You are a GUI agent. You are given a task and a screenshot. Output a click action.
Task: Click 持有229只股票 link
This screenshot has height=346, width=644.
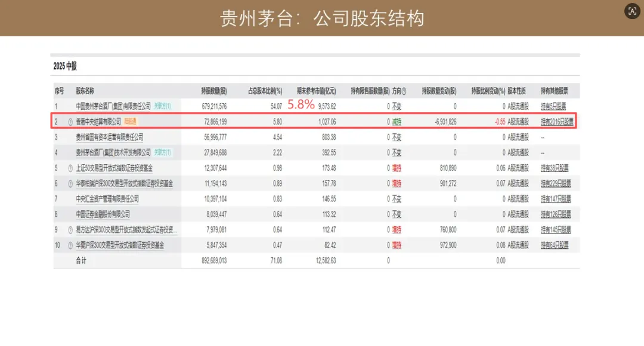pyautogui.click(x=556, y=183)
